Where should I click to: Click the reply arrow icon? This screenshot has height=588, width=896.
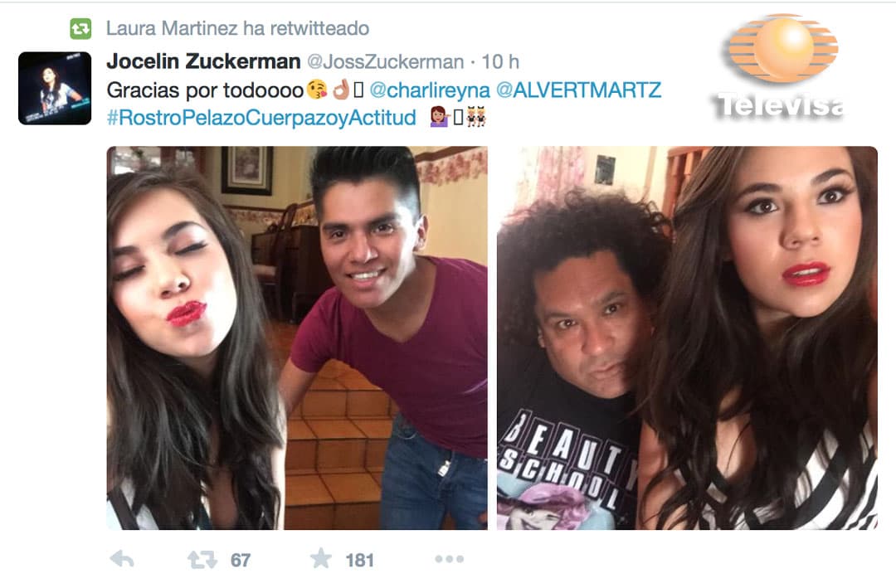[122, 559]
